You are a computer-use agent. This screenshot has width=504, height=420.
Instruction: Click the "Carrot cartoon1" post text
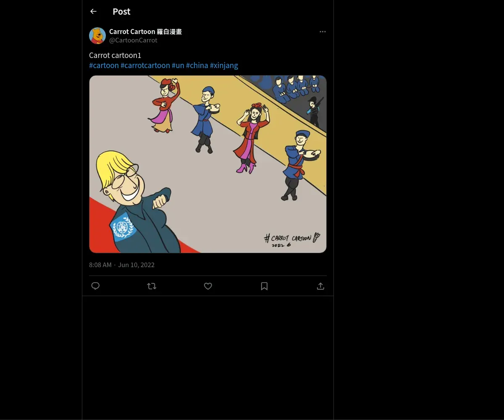(x=115, y=55)
